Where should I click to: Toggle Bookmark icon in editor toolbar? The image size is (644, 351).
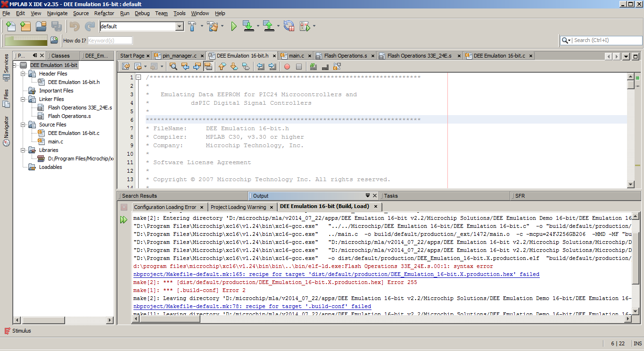click(x=246, y=67)
